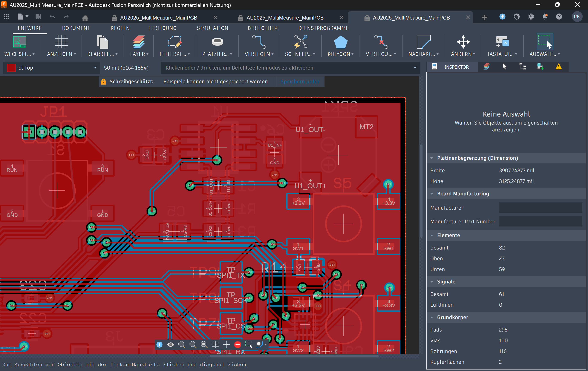
Task: Click the 'Speichern unter' link
Action: [300, 81]
